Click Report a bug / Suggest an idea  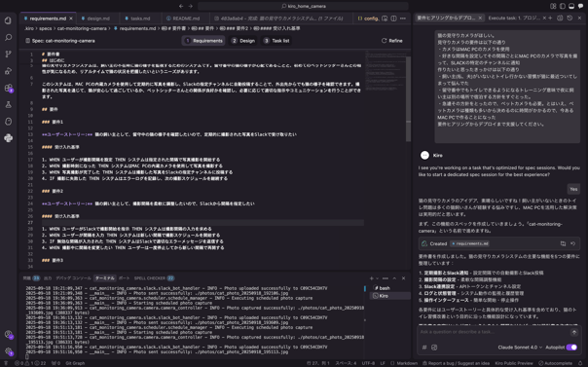[457, 363]
